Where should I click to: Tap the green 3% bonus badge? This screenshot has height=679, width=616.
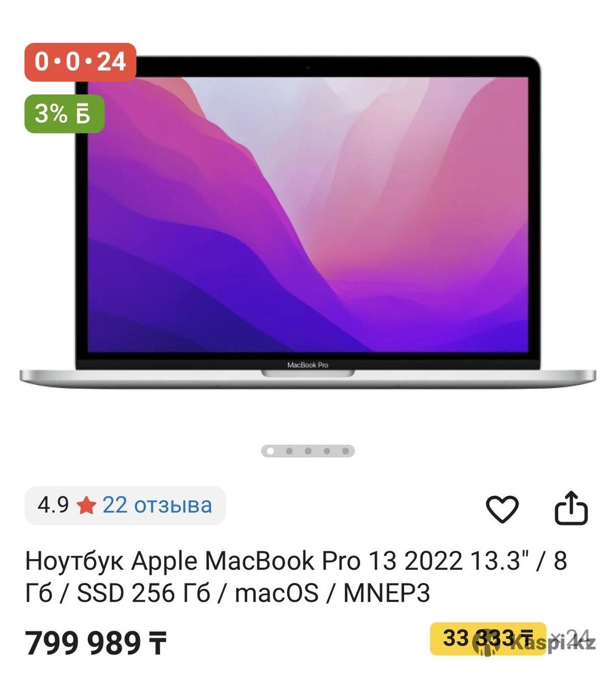click(65, 114)
